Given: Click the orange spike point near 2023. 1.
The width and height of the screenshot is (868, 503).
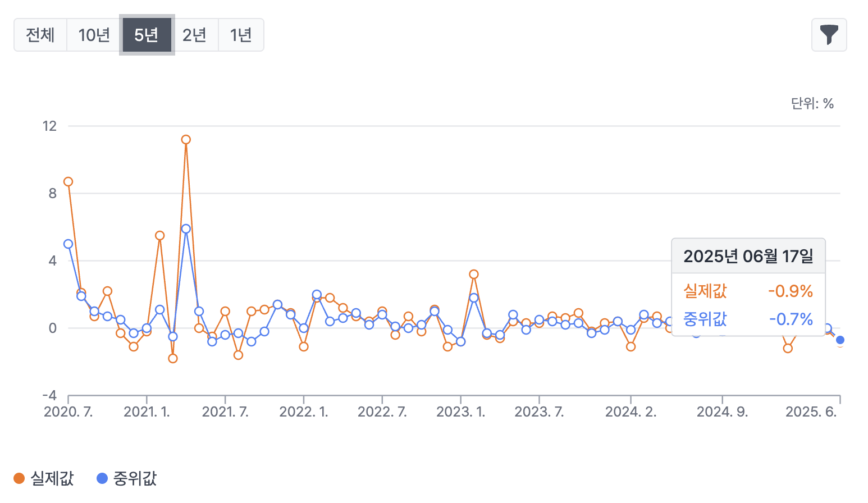Looking at the screenshot, I should click(x=473, y=274).
